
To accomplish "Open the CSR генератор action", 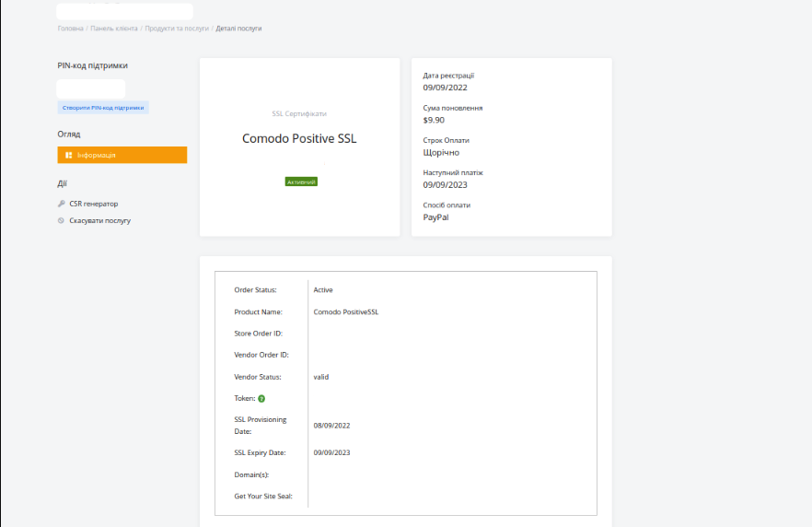I will (94, 204).
